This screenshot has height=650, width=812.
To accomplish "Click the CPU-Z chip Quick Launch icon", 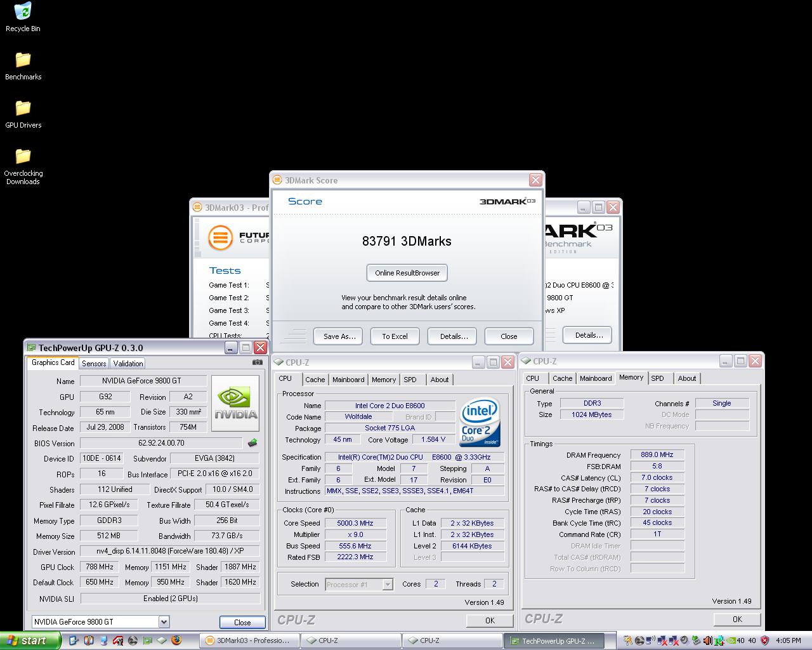I will click(x=161, y=640).
